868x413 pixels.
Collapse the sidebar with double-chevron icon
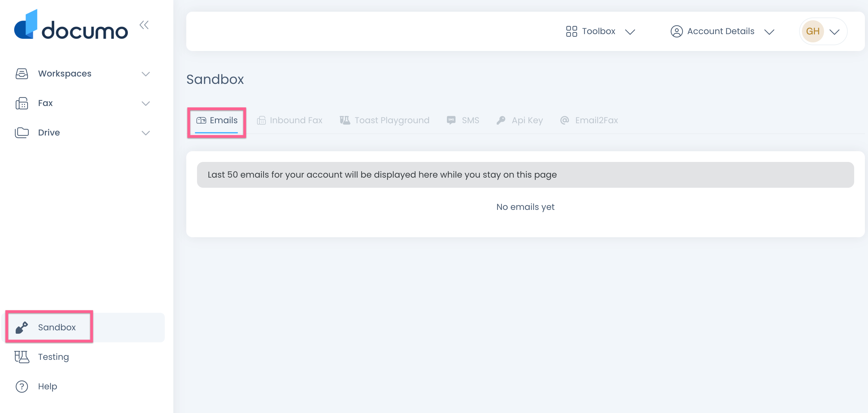pos(144,25)
